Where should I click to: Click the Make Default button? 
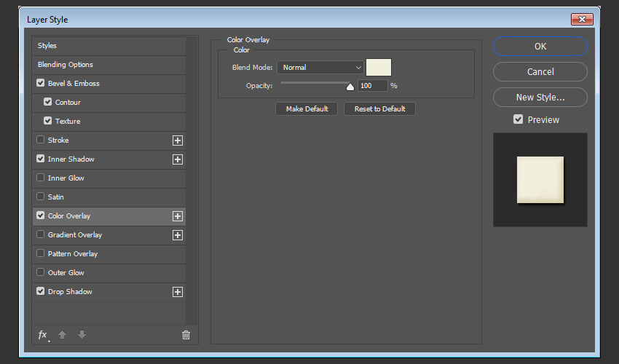tap(307, 108)
